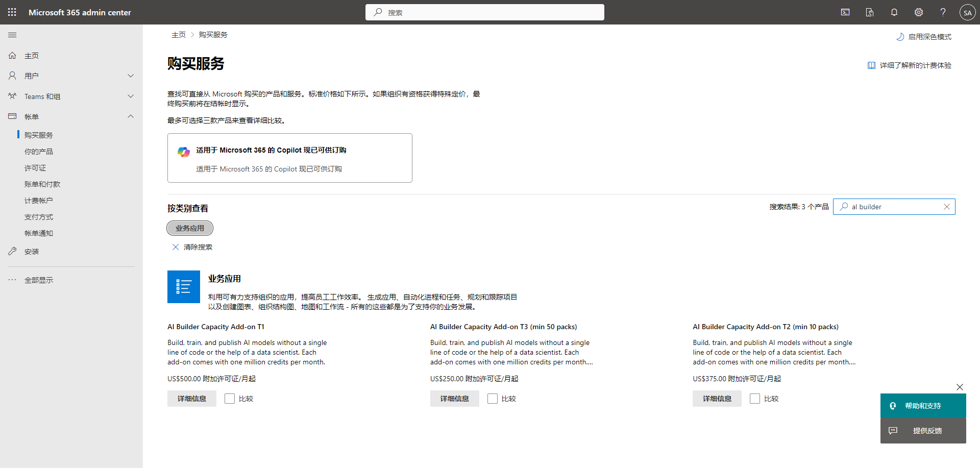980x469 pixels.
Task: Collapse the navigation menu hamburger icon
Action: pos(12,35)
